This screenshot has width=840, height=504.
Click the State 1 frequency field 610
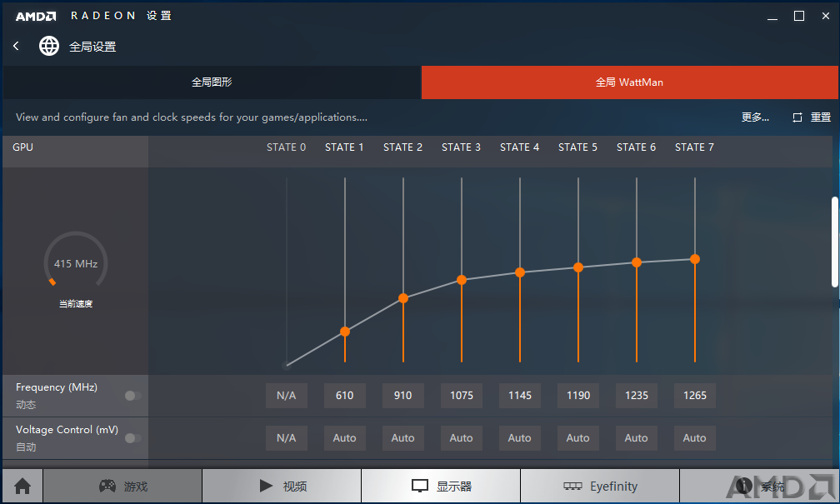coord(345,396)
